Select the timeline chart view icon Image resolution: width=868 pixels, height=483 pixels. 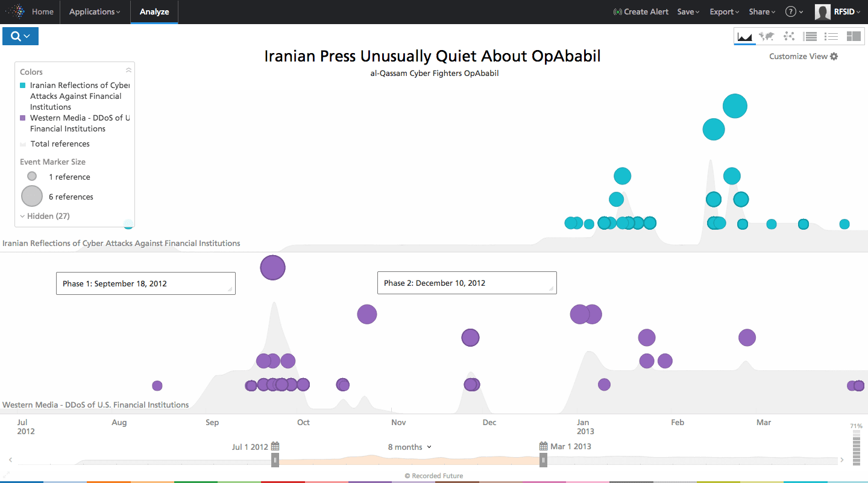tap(745, 36)
